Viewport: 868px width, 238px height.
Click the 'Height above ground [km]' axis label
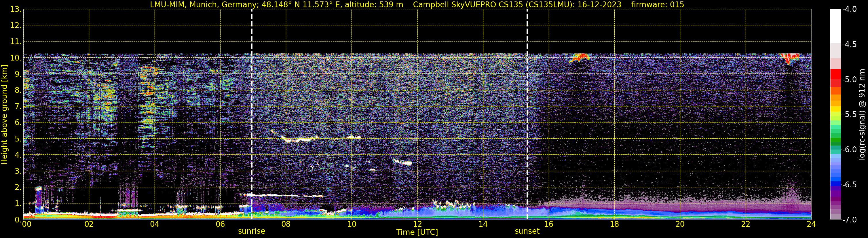click(4, 114)
